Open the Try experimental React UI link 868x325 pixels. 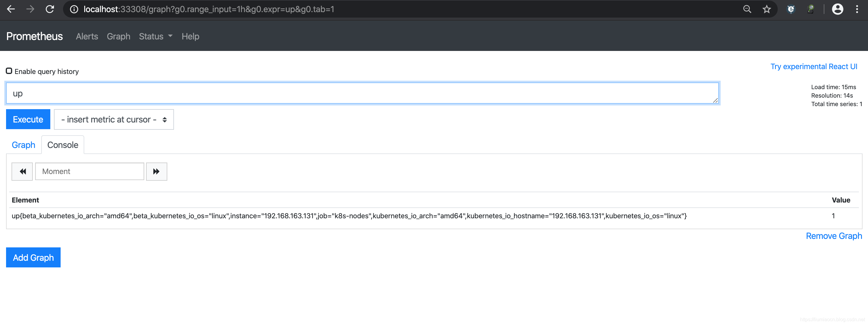pos(814,66)
